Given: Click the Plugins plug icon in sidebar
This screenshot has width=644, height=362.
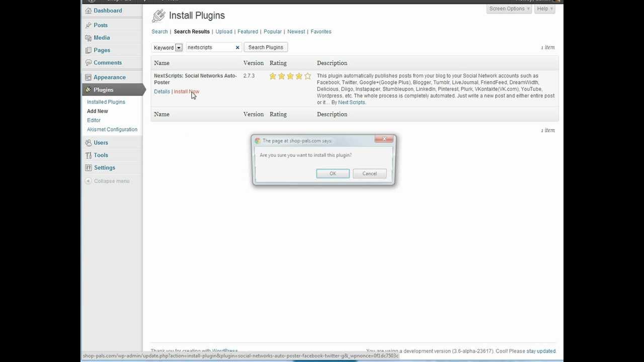Looking at the screenshot, I should point(89,90).
